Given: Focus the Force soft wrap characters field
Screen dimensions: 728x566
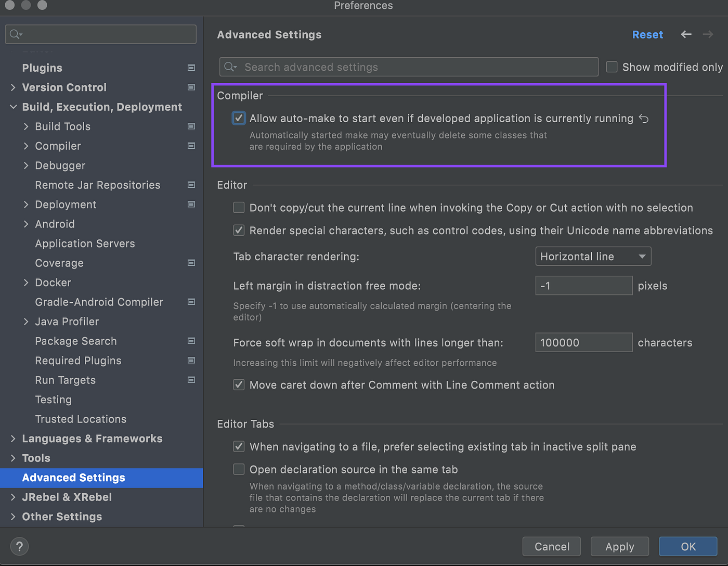Looking at the screenshot, I should [x=584, y=342].
